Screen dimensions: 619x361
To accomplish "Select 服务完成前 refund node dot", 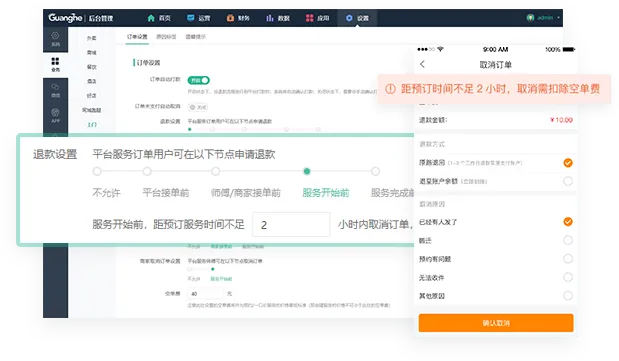I will [375, 171].
